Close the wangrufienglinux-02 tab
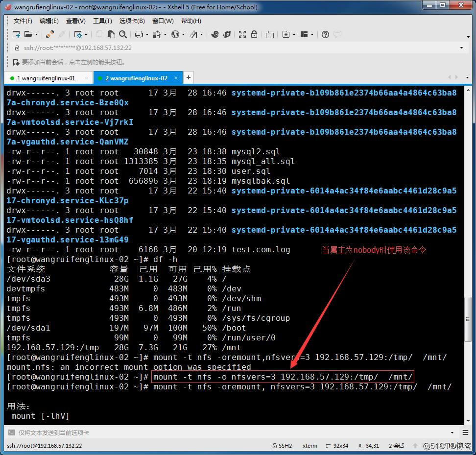476x455 pixels. [176, 78]
